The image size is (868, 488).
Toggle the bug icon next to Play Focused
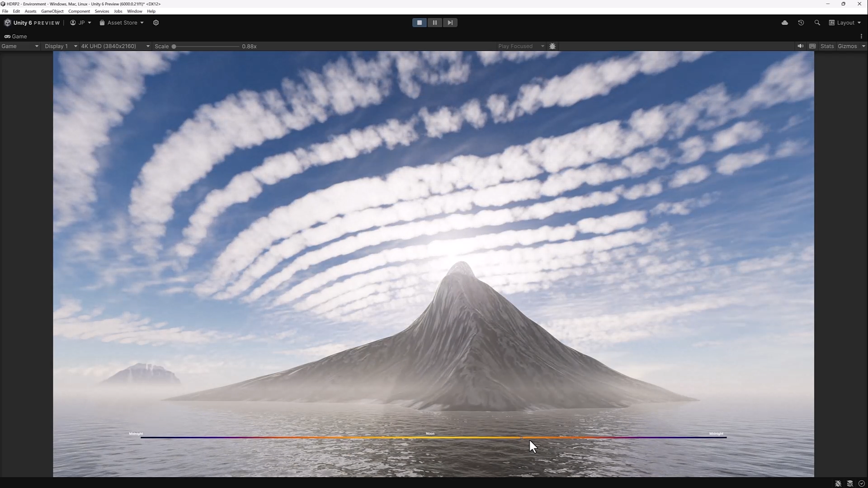(x=552, y=46)
